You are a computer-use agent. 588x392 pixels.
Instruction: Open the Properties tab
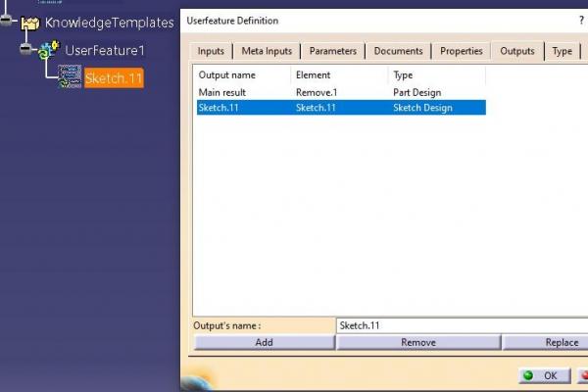[x=461, y=51]
